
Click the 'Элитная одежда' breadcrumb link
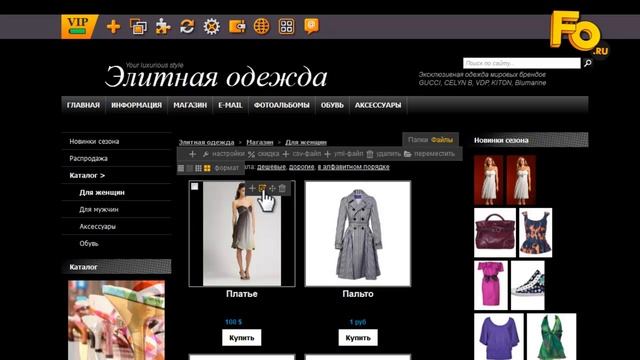coord(207,142)
